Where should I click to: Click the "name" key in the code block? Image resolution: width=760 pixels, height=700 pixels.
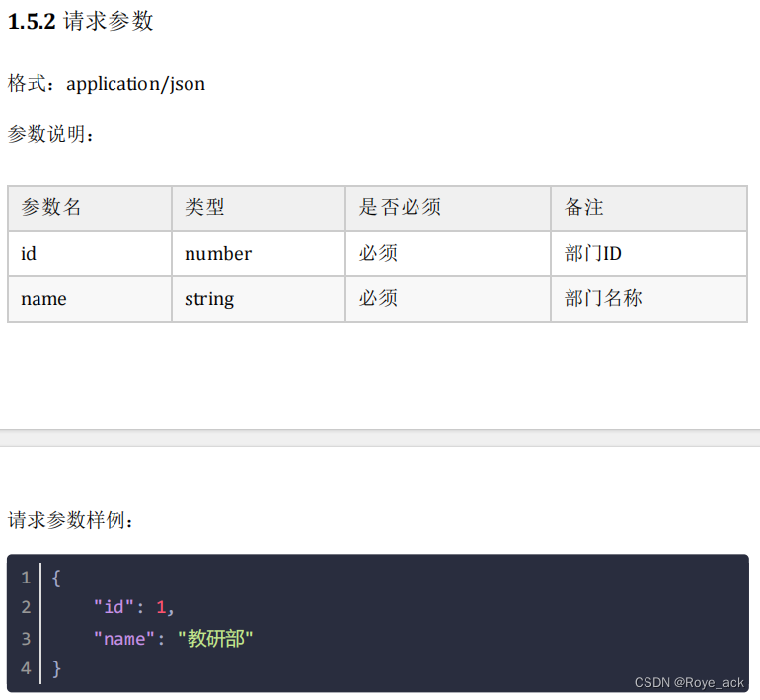[x=124, y=639]
